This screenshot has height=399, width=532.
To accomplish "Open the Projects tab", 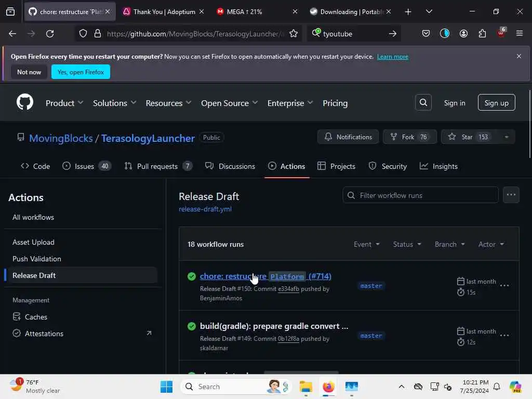I will coord(336,166).
